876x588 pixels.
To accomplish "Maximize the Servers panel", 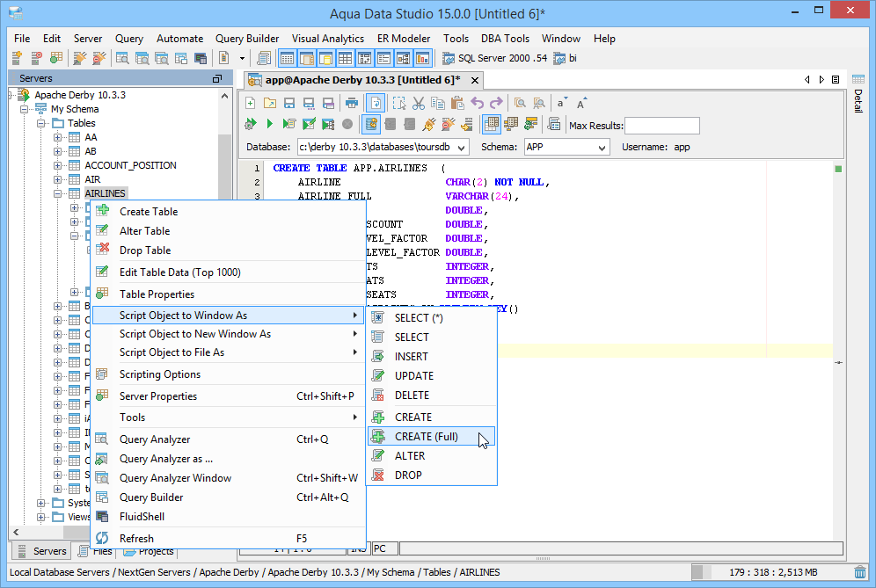I will [x=217, y=79].
